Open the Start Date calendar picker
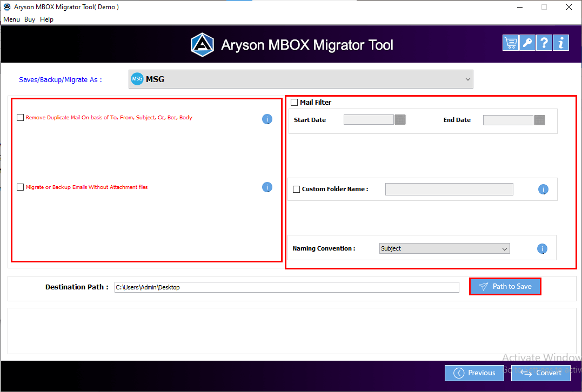This screenshot has width=582, height=392. click(400, 120)
